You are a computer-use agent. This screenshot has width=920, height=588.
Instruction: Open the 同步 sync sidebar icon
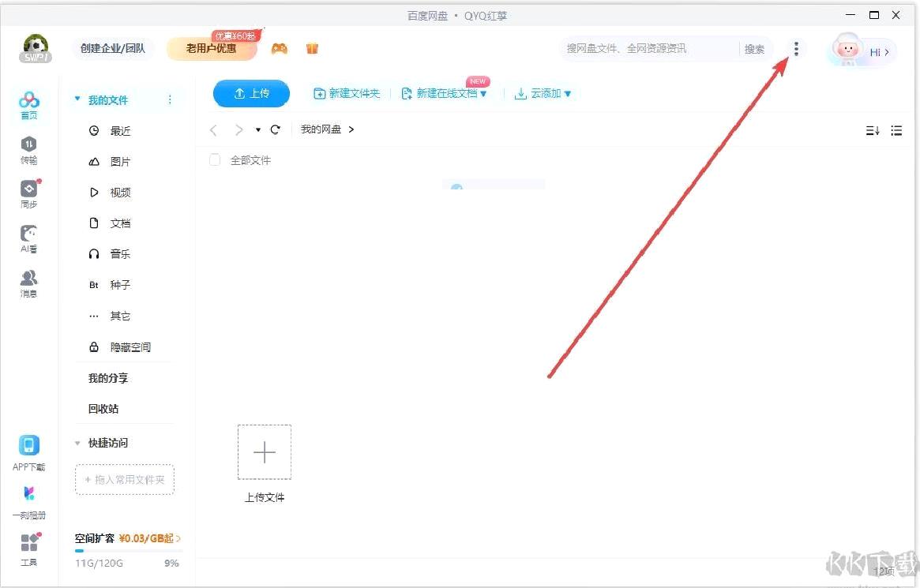[28, 195]
